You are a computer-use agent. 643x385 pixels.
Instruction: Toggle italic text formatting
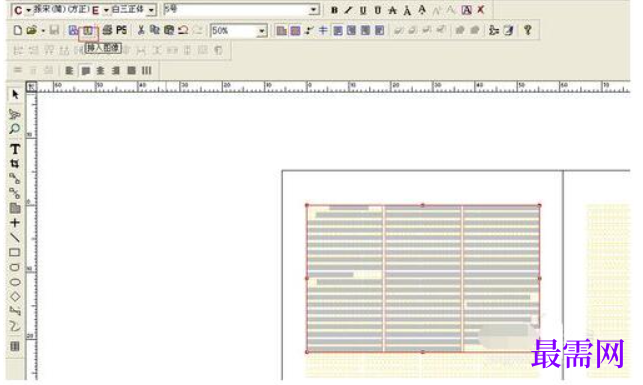pos(348,10)
